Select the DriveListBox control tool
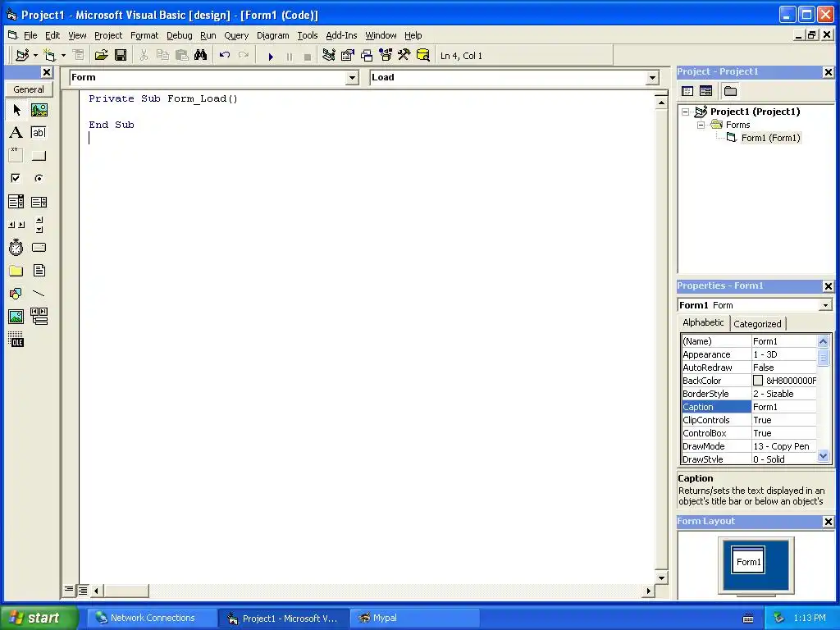The height and width of the screenshot is (630, 840). [x=39, y=248]
